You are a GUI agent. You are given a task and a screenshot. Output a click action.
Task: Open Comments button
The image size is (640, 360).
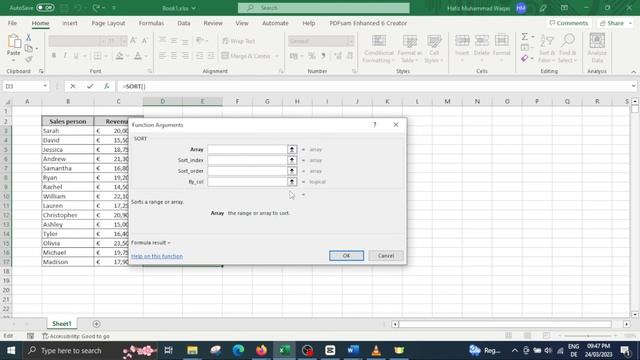pyautogui.click(x=569, y=23)
